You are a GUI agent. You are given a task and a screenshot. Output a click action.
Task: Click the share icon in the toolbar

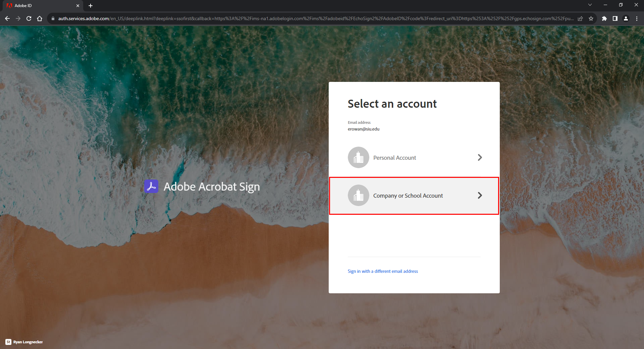[x=581, y=18]
